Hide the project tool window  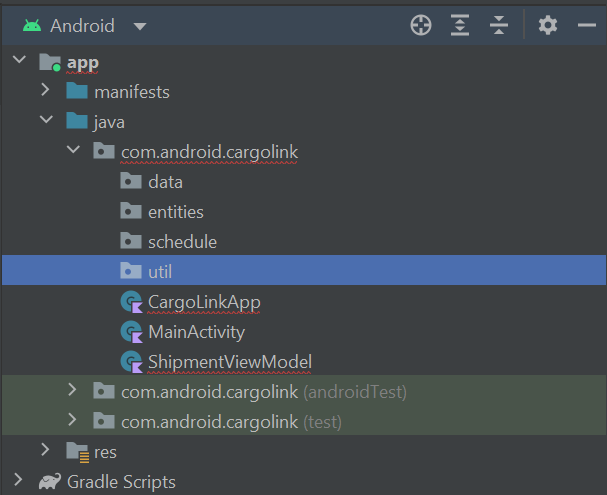586,26
